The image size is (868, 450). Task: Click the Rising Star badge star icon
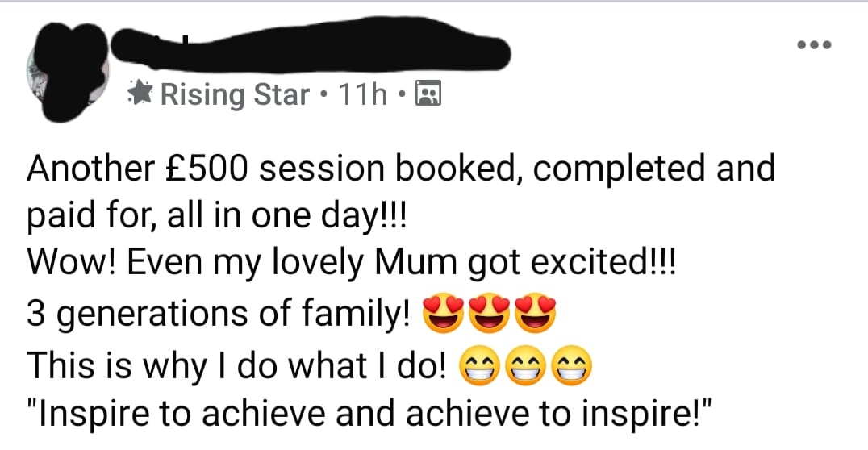pos(140,94)
